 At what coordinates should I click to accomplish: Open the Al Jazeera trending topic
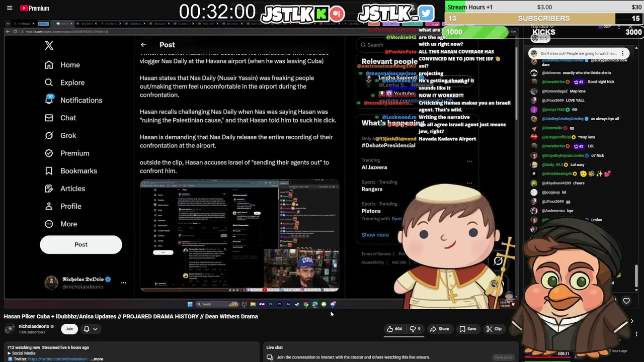pyautogui.click(x=374, y=167)
